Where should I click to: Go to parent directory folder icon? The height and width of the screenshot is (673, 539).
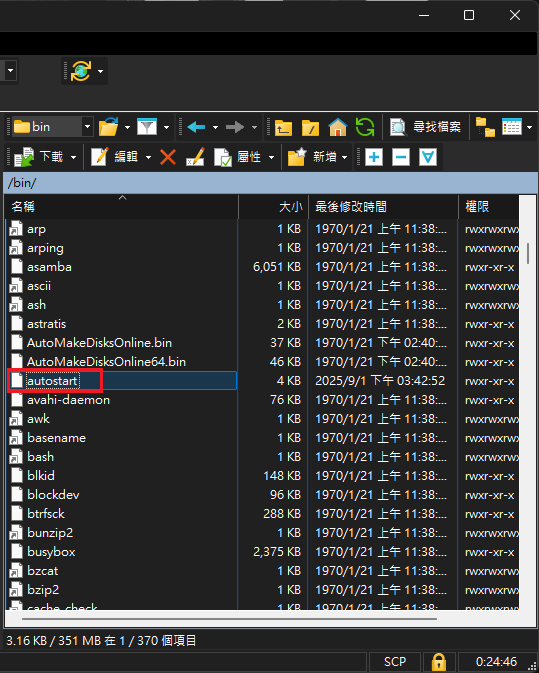click(283, 127)
